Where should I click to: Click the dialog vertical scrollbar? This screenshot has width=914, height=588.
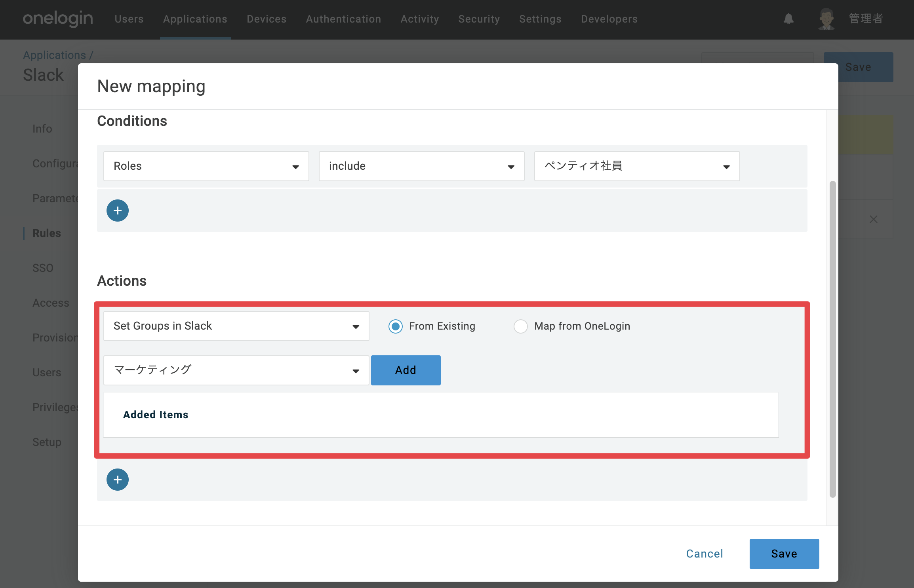click(832, 339)
